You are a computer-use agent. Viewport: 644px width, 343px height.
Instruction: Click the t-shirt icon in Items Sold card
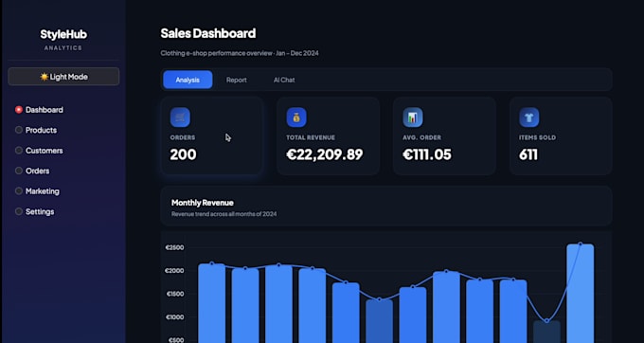pos(529,117)
